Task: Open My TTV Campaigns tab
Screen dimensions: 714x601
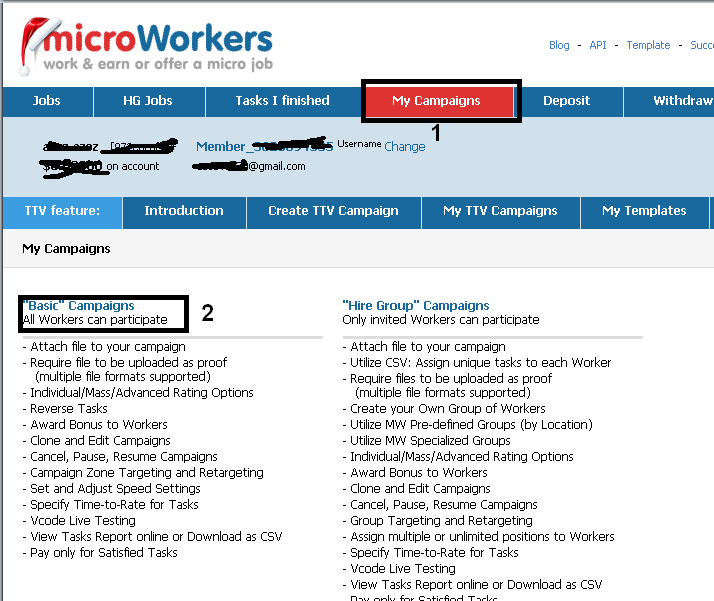Action: pyautogui.click(x=500, y=211)
